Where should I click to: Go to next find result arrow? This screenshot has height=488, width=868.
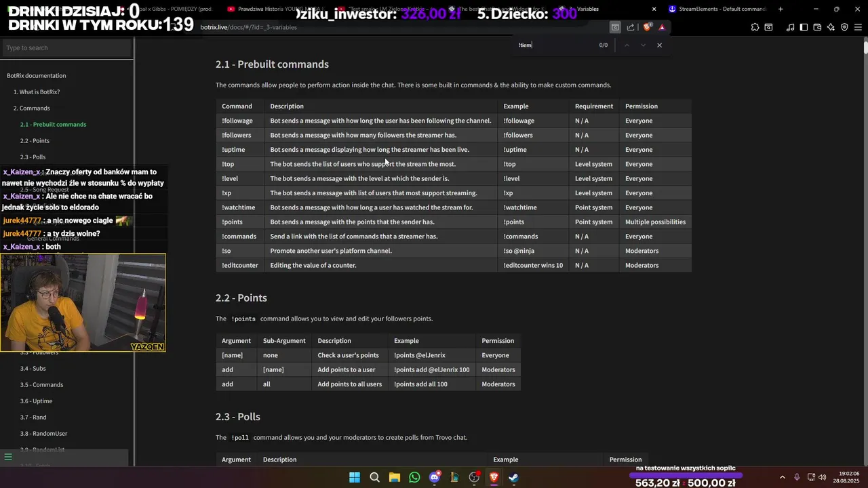point(643,45)
